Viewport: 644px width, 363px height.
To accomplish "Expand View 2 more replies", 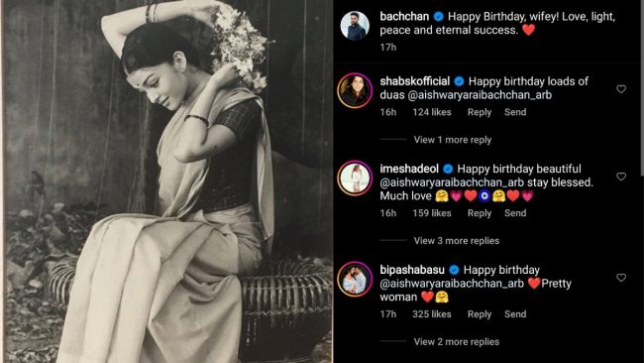I will [457, 342].
